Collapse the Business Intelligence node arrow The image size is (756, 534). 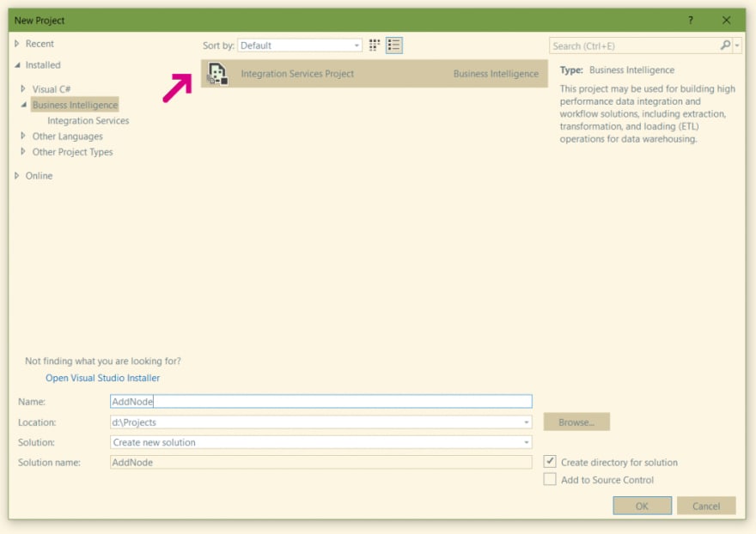[x=24, y=105]
